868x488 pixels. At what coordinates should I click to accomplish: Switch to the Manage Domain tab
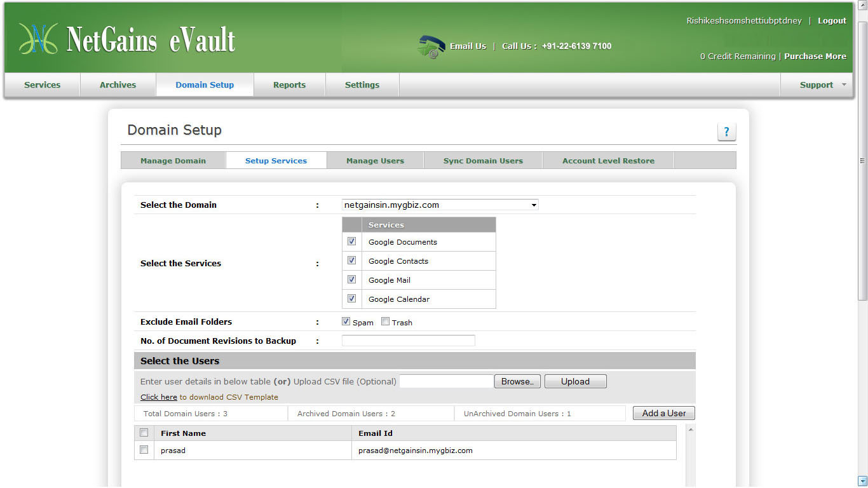coord(173,161)
